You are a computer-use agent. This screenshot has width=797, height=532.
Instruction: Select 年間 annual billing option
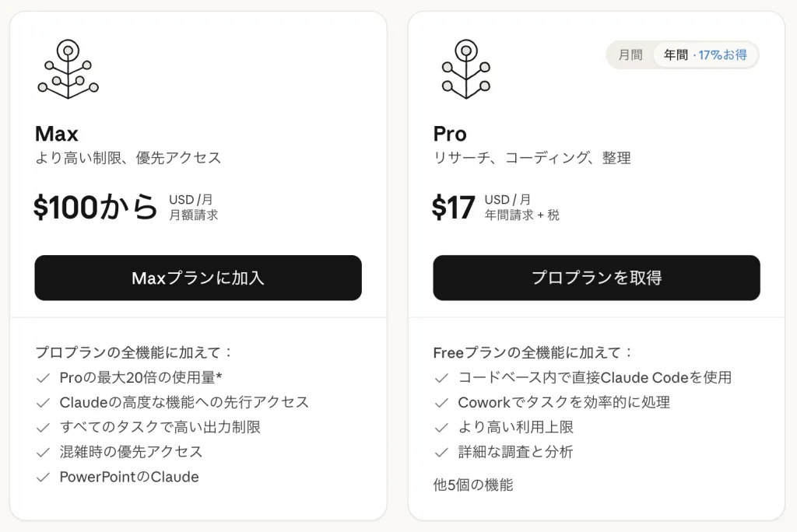click(676, 55)
